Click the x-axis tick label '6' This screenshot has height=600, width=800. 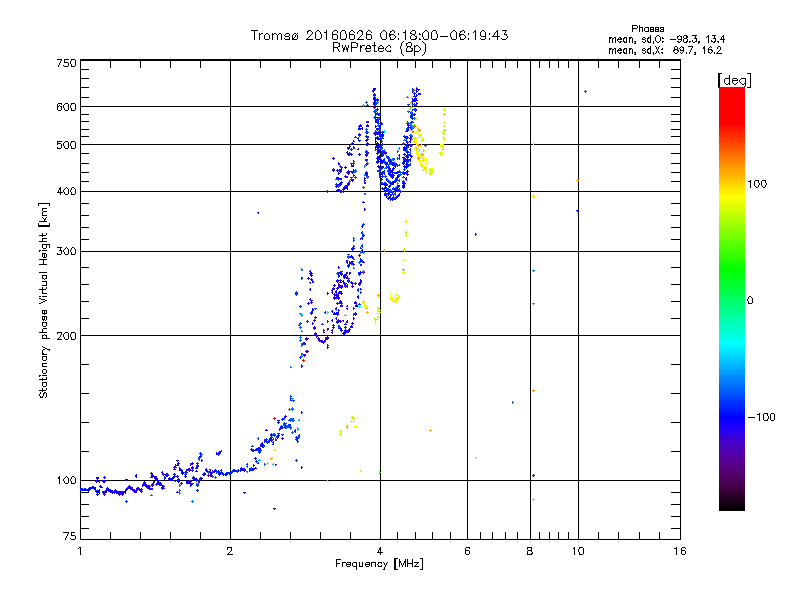tap(467, 551)
